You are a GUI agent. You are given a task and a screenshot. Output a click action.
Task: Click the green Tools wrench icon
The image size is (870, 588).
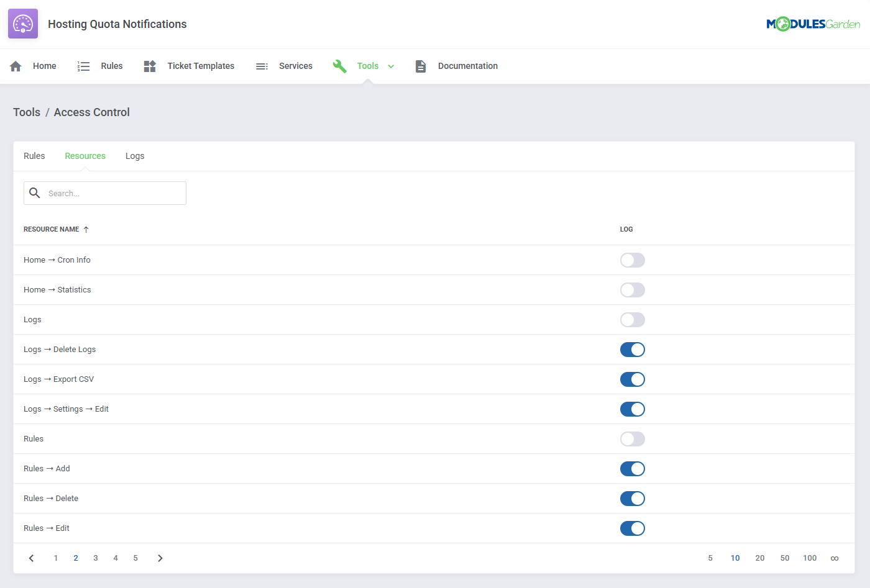coord(340,65)
